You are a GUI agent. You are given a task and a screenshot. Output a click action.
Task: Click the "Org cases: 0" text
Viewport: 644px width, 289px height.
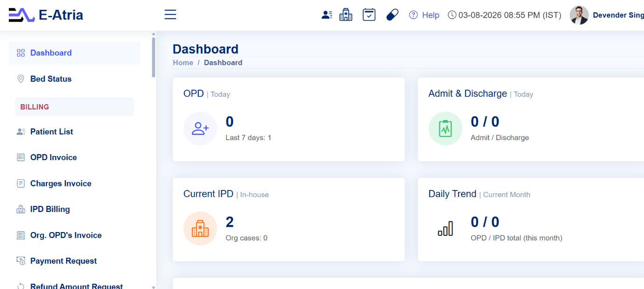[247, 238]
